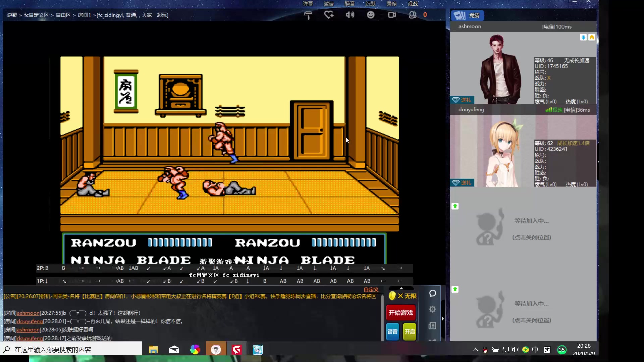The width and height of the screenshot is (644, 362).
Task: Open the chat bubble icon
Action: (x=433, y=293)
